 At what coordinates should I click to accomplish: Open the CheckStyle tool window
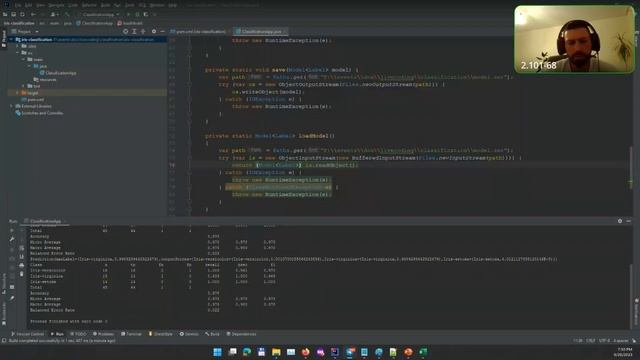160,334
